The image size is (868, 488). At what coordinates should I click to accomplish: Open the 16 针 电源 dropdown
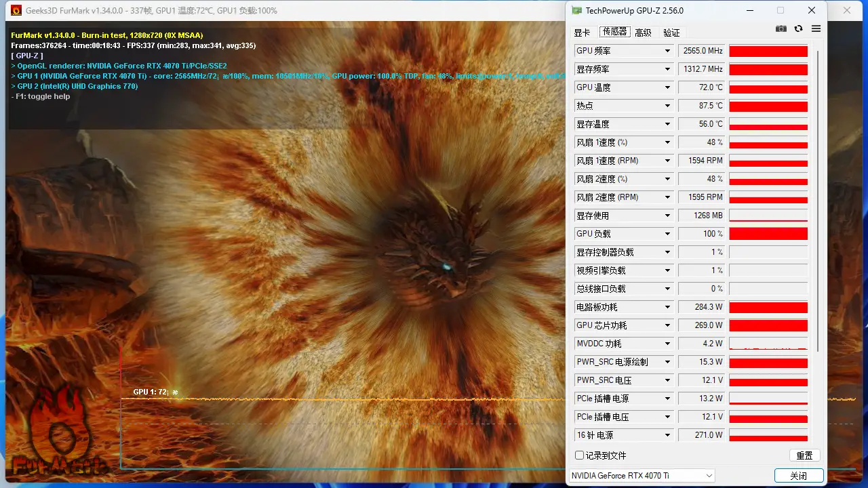pyautogui.click(x=667, y=435)
